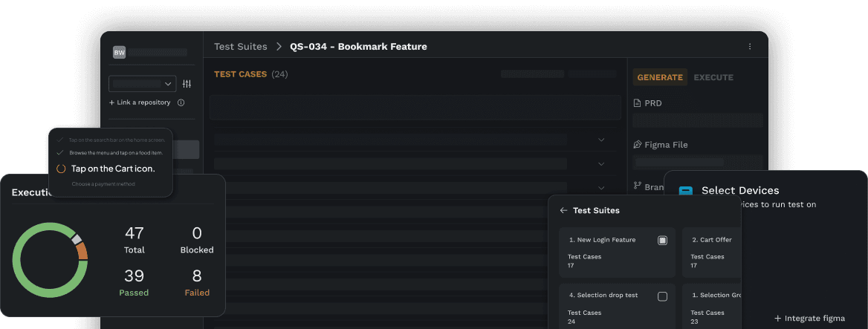Go back using Test Suites arrow
The image size is (868, 329).
point(563,210)
